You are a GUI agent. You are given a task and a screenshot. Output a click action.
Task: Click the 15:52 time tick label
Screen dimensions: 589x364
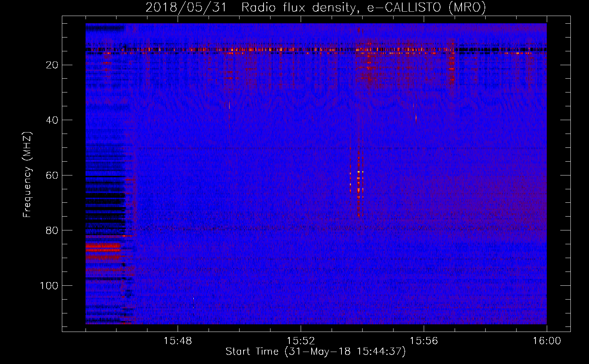(301, 341)
